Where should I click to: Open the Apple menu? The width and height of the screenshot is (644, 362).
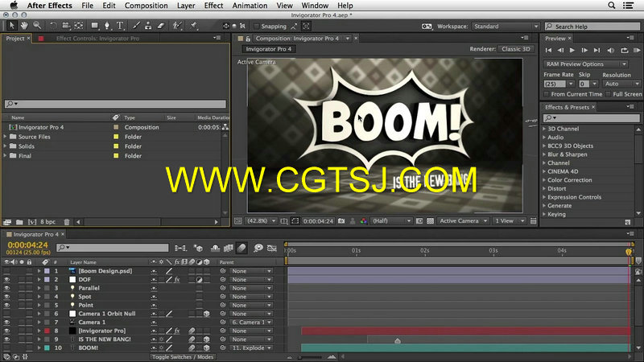[x=14, y=6]
